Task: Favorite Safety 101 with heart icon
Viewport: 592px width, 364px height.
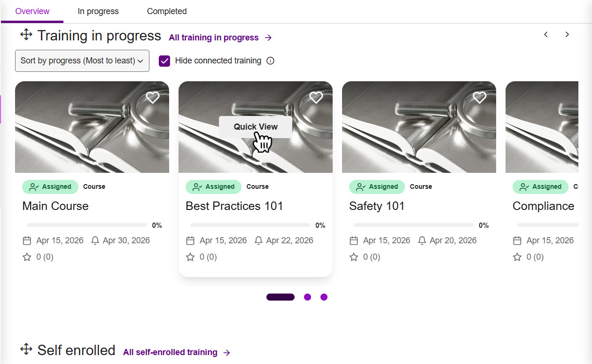Action: (x=479, y=97)
